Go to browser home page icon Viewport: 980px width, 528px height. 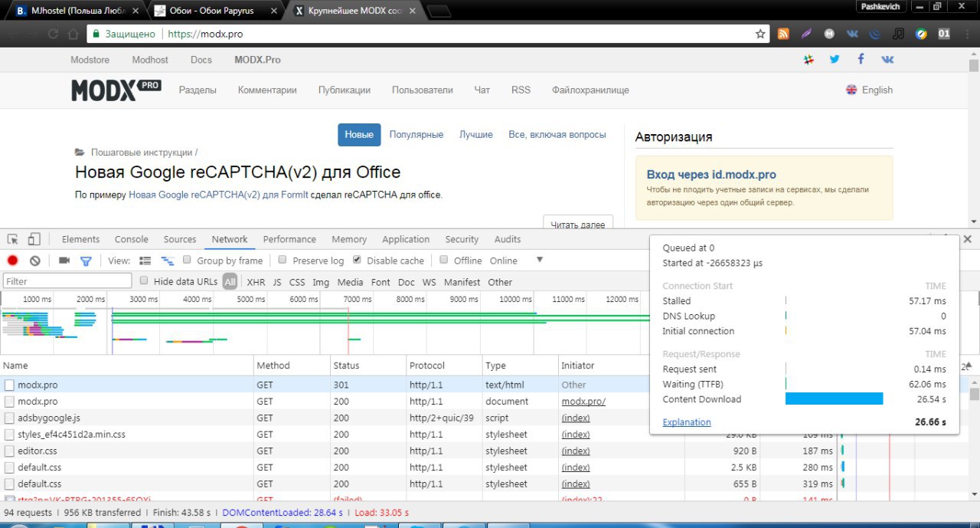tap(73, 34)
